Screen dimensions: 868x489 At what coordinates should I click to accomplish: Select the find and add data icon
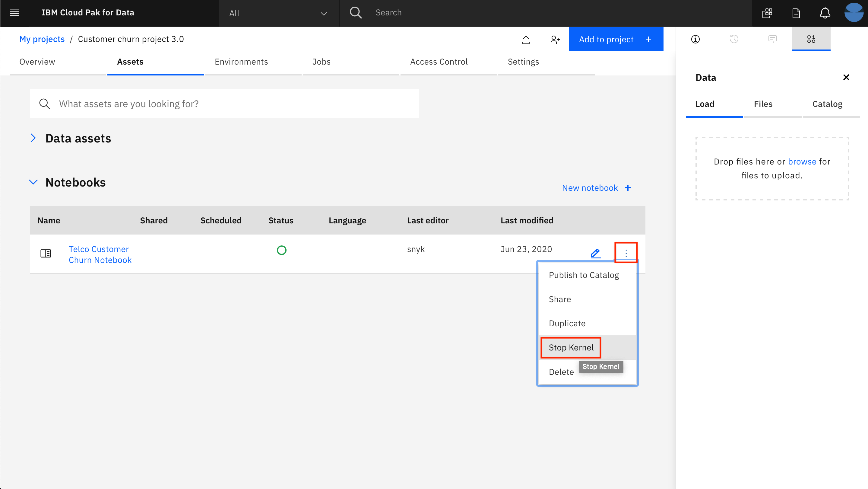811,39
